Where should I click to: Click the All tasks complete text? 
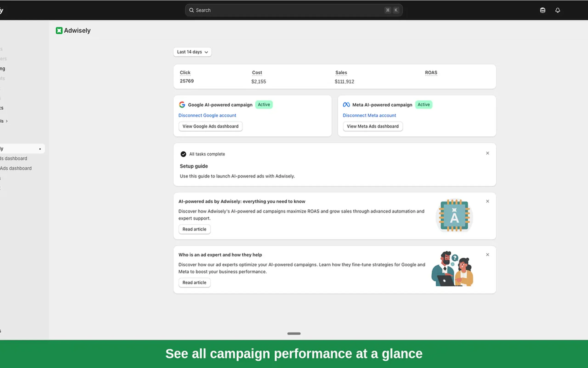coord(207,154)
